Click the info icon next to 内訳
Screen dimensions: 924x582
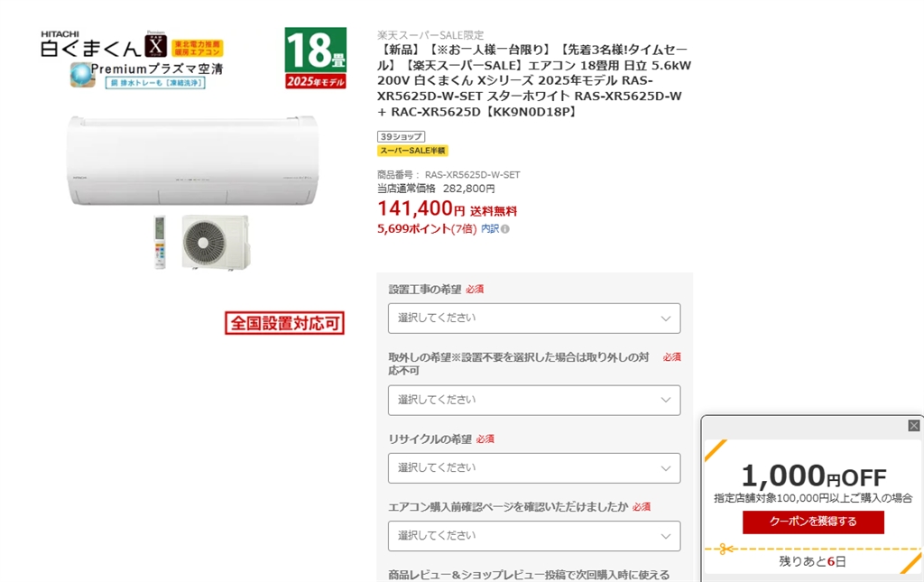(x=505, y=229)
